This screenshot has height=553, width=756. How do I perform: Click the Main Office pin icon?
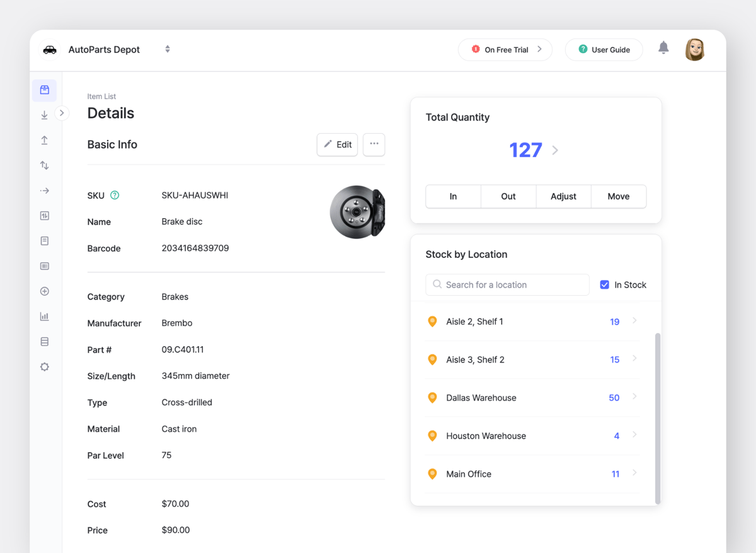(x=432, y=474)
